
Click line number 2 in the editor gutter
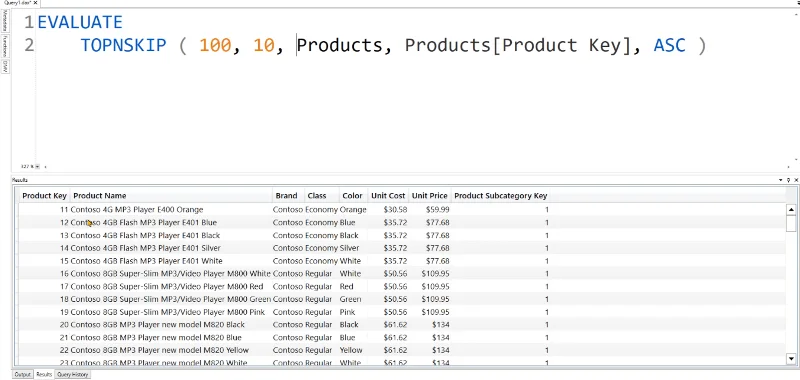point(29,45)
